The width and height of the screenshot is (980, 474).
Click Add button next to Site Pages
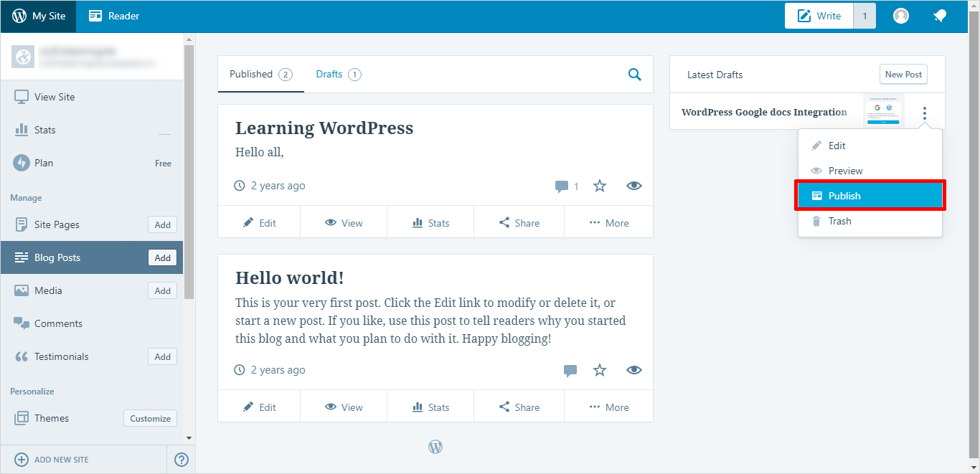coord(163,224)
